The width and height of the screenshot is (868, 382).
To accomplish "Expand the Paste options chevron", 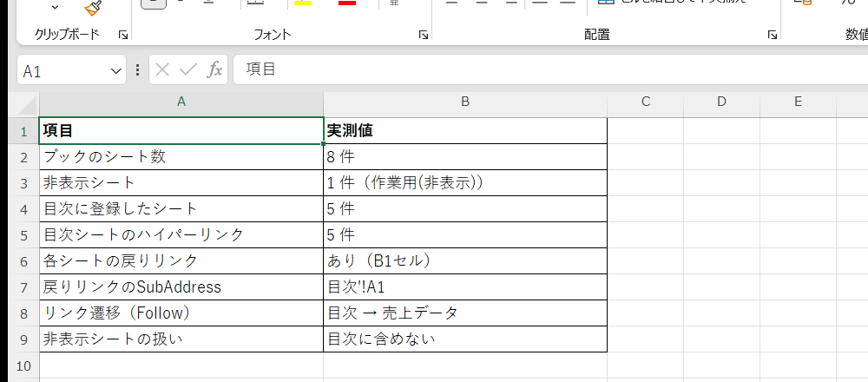I will 54,7.
